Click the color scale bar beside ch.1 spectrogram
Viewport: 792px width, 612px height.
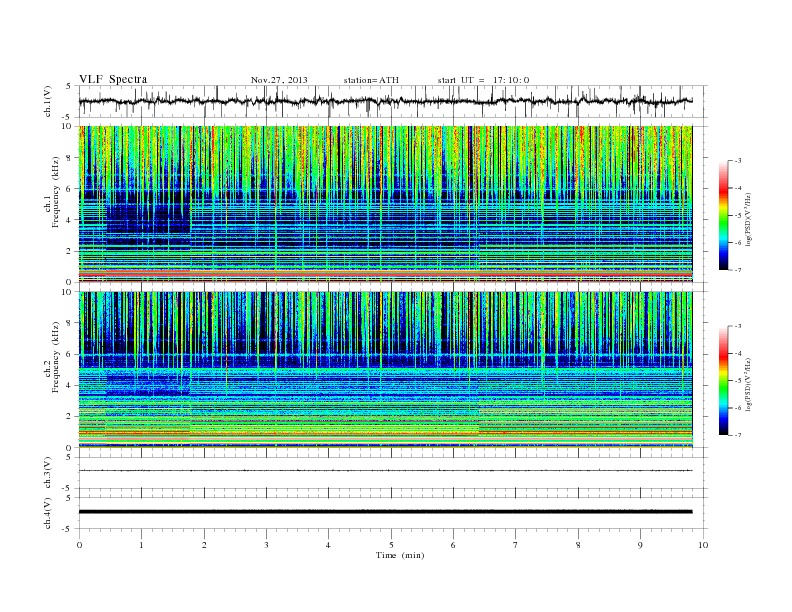point(723,216)
